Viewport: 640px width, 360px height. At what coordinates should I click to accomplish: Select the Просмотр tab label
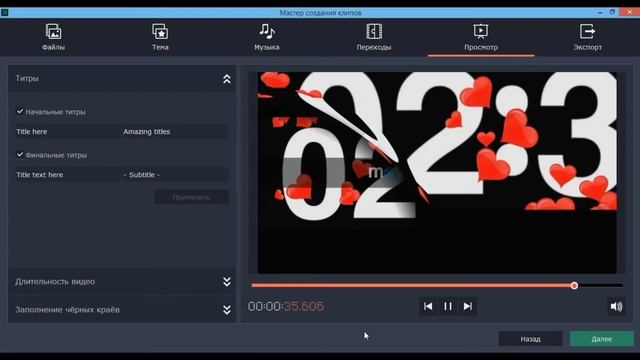(x=481, y=47)
